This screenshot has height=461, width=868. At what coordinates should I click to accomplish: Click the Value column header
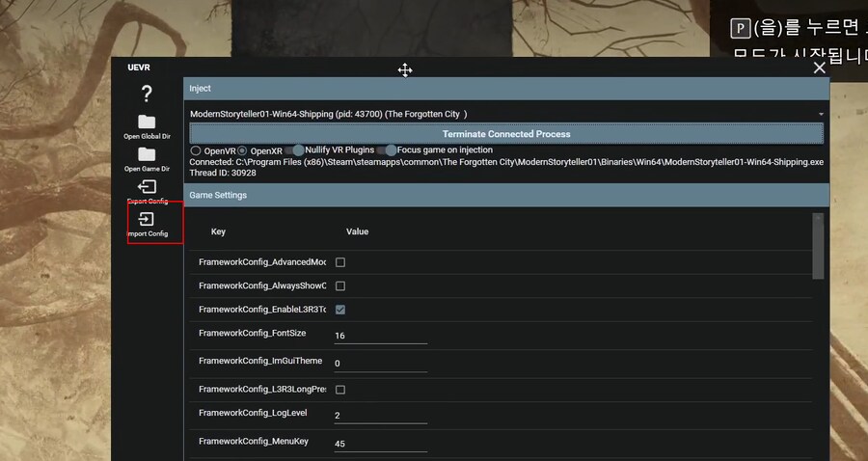357,231
